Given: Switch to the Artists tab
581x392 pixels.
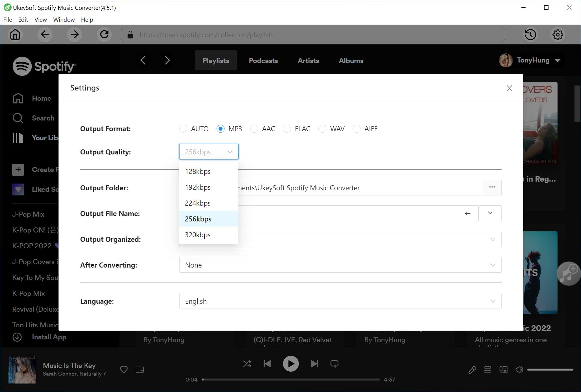Looking at the screenshot, I should coord(308,60).
